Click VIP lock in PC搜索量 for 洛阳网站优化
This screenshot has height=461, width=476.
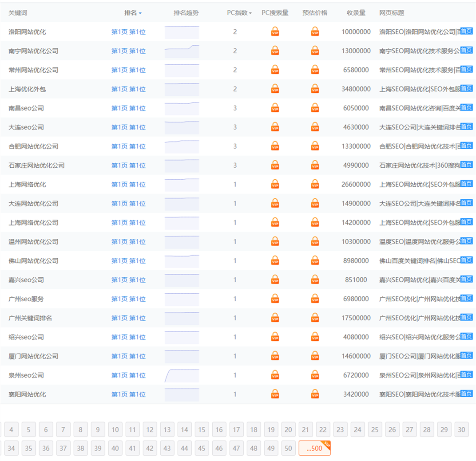(275, 32)
